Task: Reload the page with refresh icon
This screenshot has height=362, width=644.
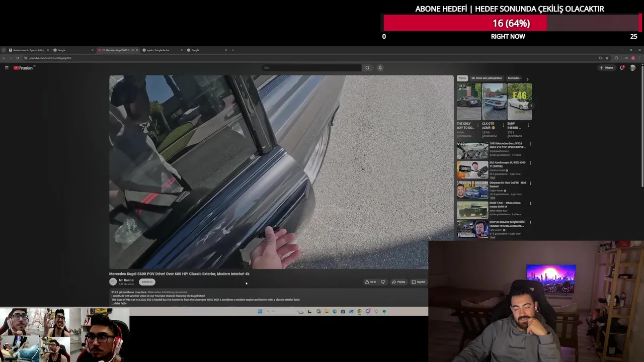Action: point(17,58)
